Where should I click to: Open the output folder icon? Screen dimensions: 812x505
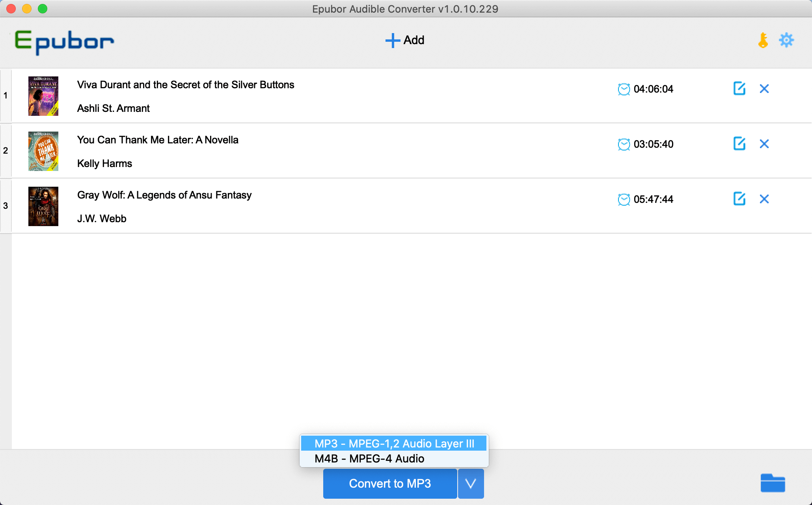click(773, 483)
